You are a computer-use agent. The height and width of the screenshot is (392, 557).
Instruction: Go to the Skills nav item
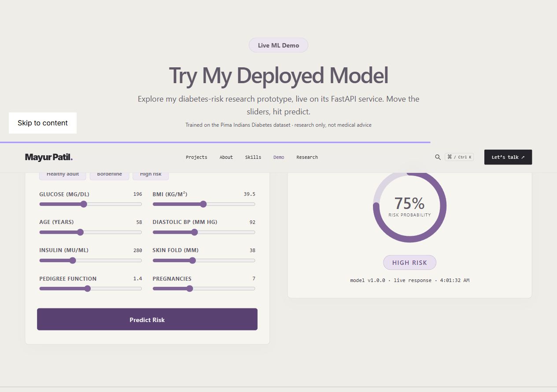coord(253,157)
